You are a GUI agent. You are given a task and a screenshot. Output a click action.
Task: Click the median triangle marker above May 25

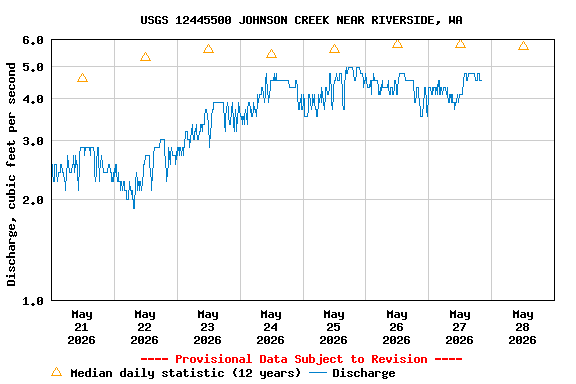[334, 49]
